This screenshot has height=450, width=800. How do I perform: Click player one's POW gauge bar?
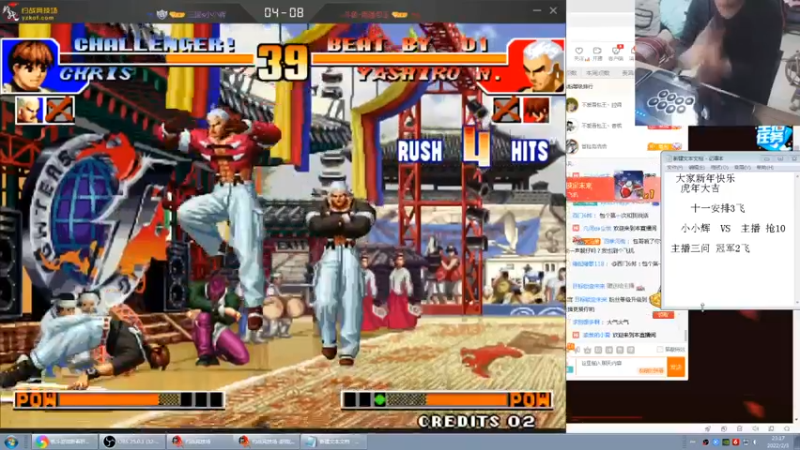point(120,399)
